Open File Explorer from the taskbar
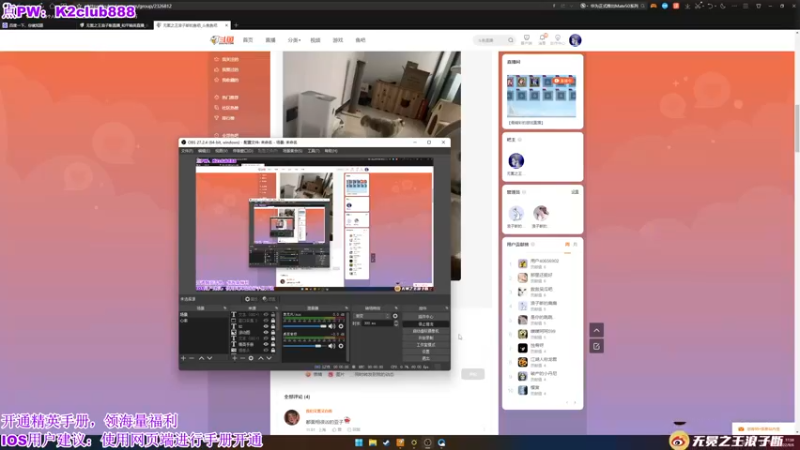 [x=373, y=443]
